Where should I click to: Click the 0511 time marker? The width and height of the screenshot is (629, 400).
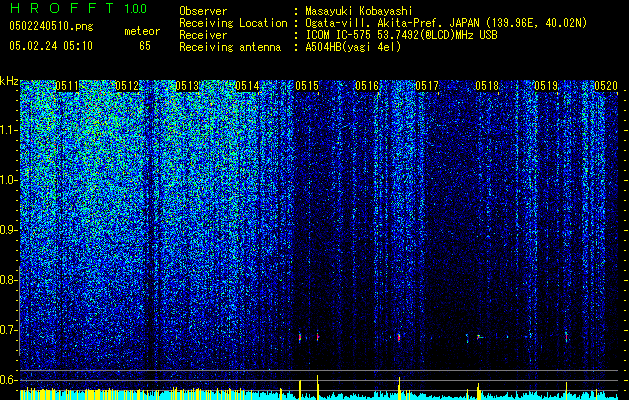[67, 86]
